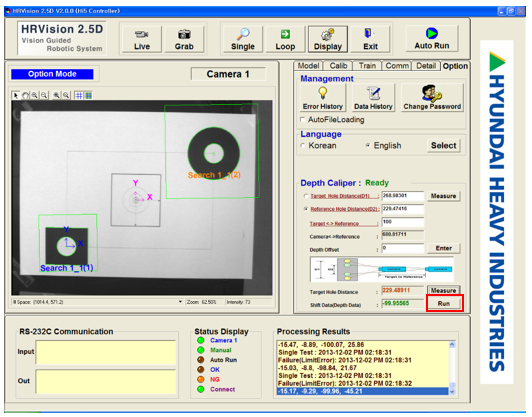Toggle the dense green-blue grid icon

pyautogui.click(x=88, y=95)
